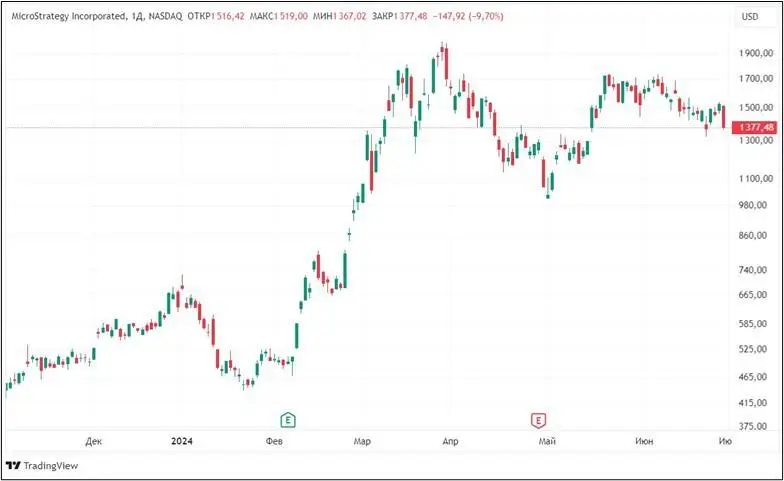This screenshot has height=481, width=784.
Task: Open the red earnings marker near Май
Action: click(540, 418)
